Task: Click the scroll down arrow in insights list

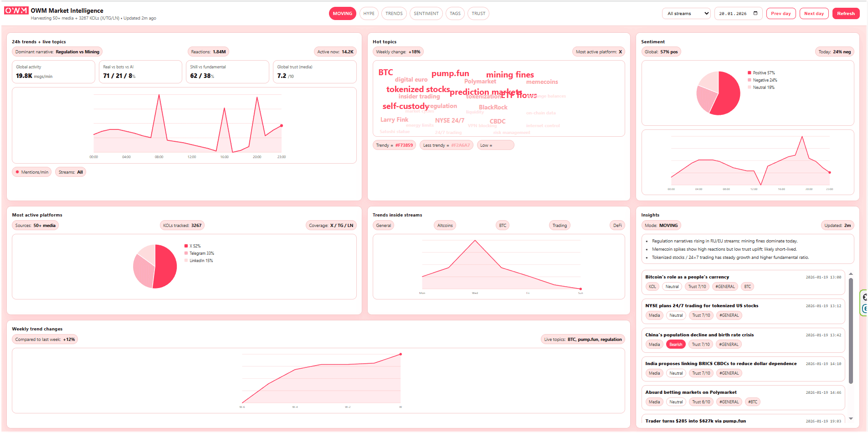Action: click(x=851, y=418)
